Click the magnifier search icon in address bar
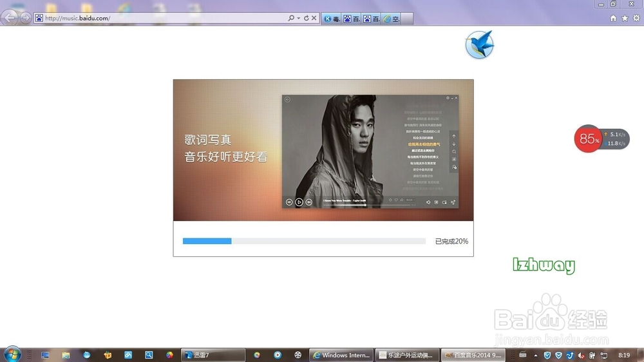 291,18
